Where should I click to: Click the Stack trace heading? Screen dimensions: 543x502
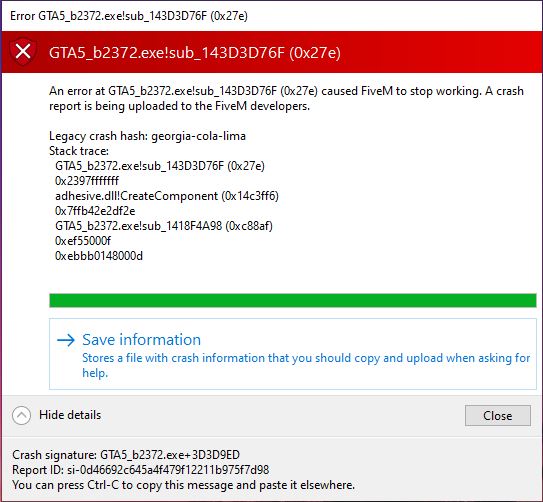[79, 151]
